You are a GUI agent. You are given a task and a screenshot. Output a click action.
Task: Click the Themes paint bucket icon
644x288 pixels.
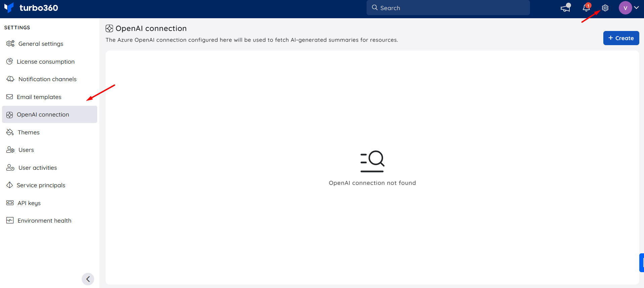coord(10,132)
